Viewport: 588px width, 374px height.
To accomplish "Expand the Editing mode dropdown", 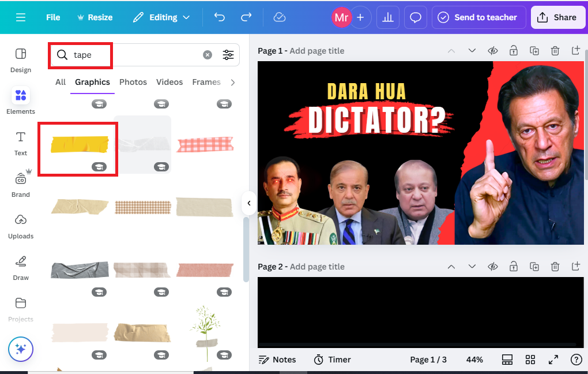I will point(161,17).
